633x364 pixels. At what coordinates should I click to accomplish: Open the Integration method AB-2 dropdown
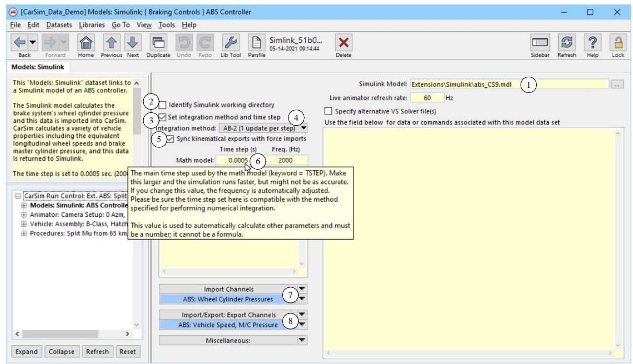click(x=304, y=128)
